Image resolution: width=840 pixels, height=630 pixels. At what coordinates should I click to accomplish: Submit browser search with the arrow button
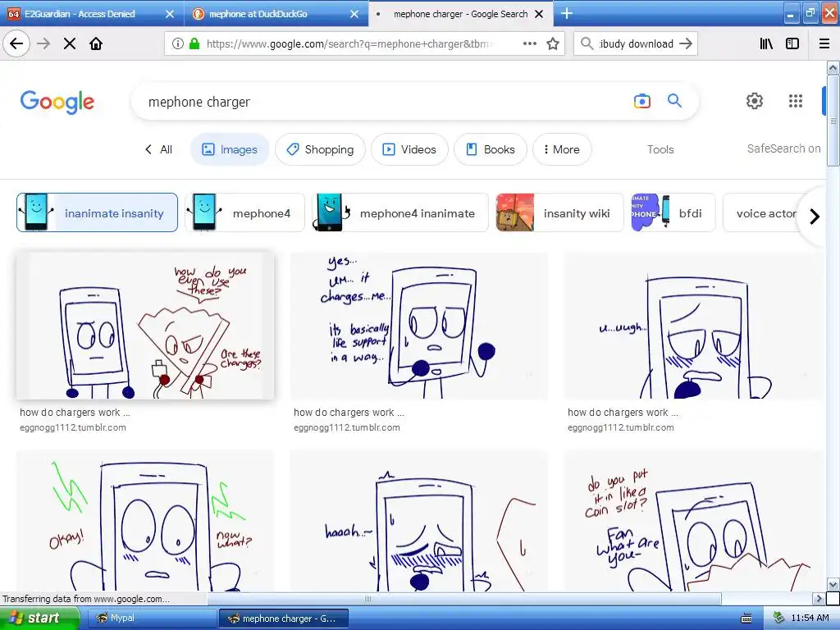coord(686,43)
